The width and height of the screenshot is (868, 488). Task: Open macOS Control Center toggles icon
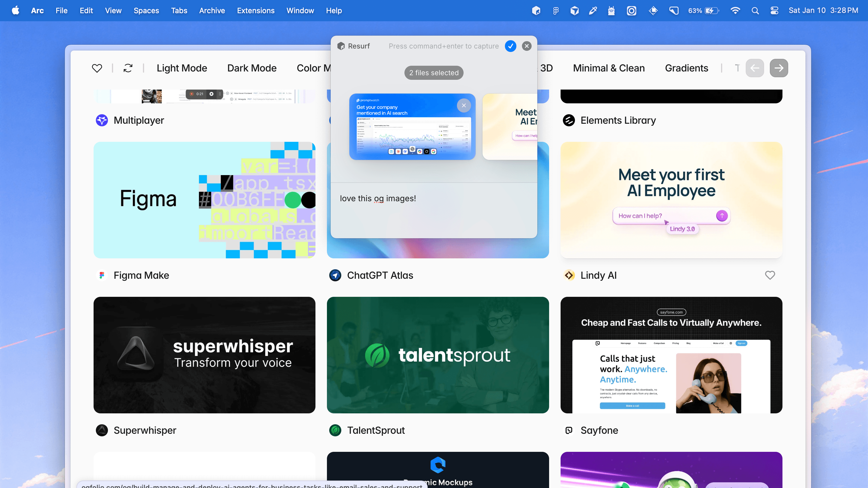pyautogui.click(x=774, y=10)
